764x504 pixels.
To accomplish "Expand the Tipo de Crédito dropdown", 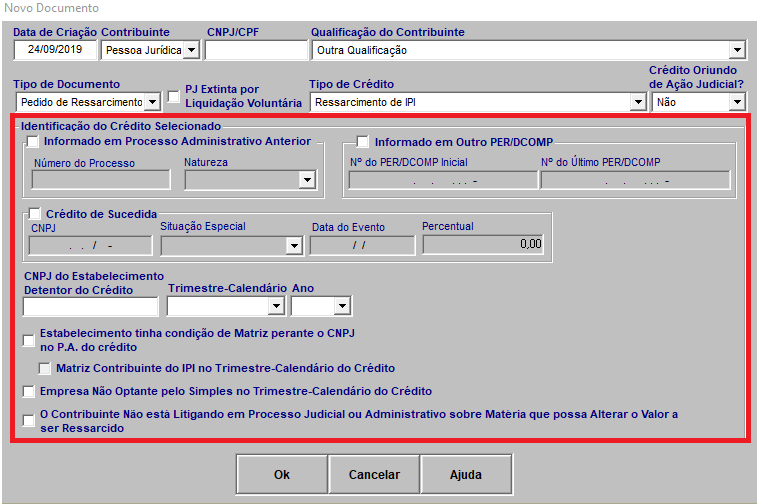I will 637,102.
